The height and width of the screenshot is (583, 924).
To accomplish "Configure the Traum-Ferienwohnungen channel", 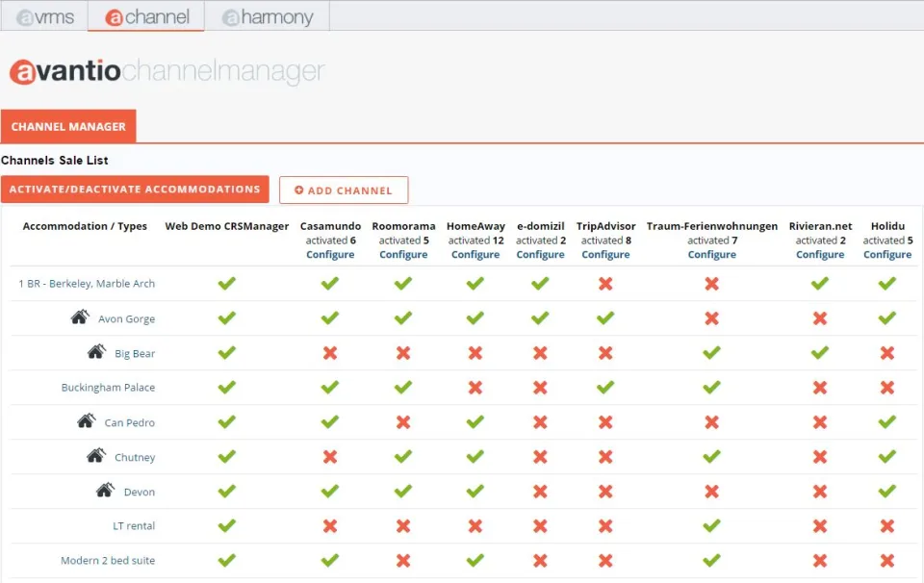I will pyautogui.click(x=712, y=254).
